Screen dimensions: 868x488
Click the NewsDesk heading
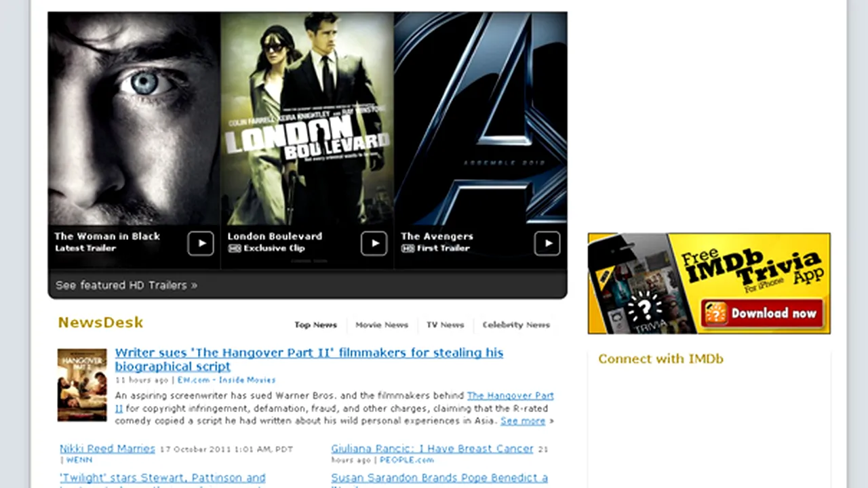click(x=100, y=323)
